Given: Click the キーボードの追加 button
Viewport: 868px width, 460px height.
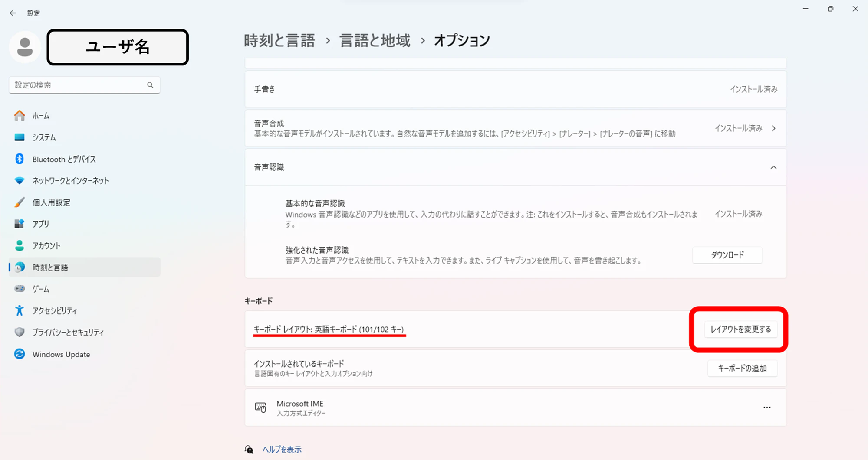Looking at the screenshot, I should [742, 369].
